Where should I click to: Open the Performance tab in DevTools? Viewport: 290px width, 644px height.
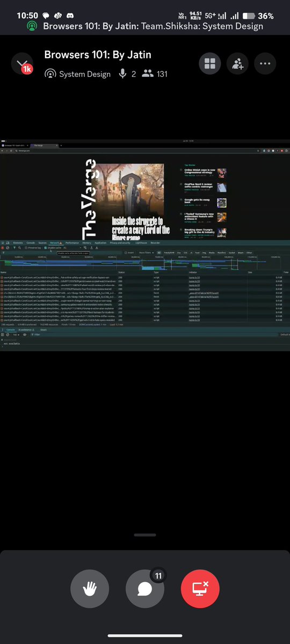pos(73,243)
